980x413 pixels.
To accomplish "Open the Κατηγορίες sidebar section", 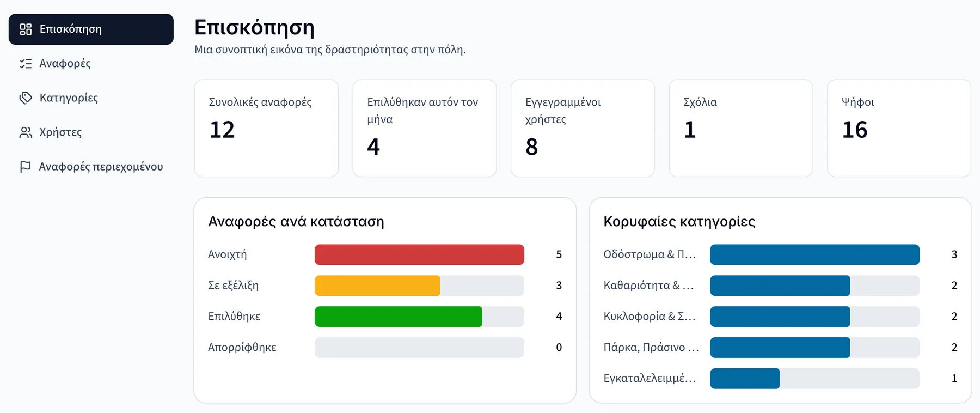I will click(x=91, y=98).
